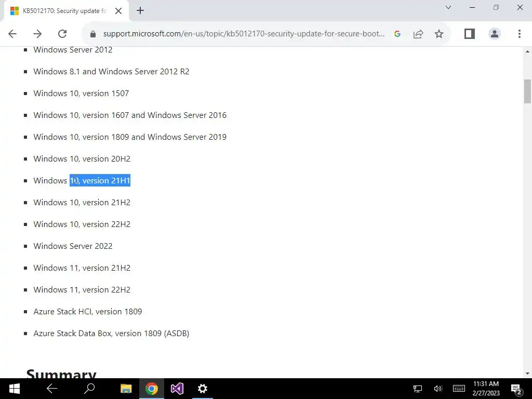
Task: Open the Google icon in the address bar
Action: point(397,34)
